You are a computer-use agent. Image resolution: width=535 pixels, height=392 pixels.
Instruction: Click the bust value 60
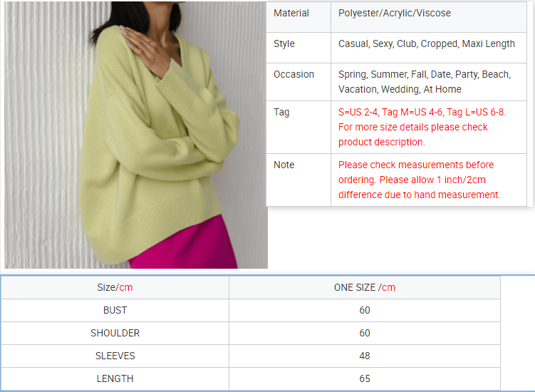point(365,310)
